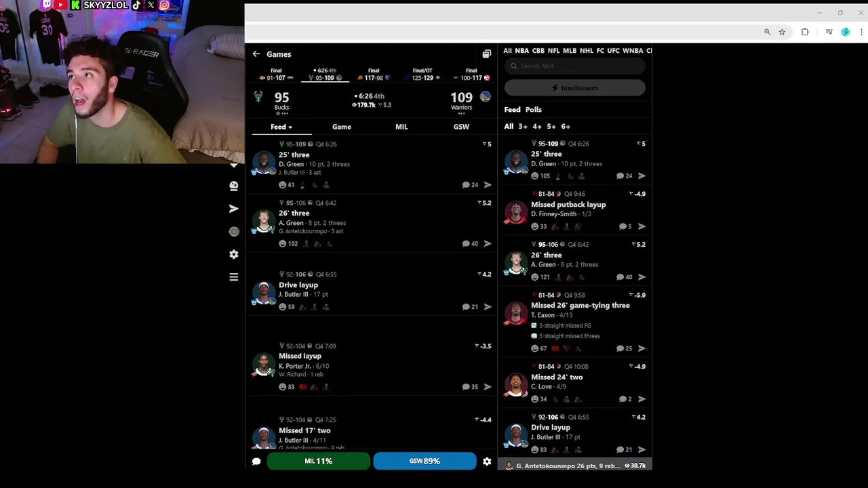Open Chrome extensions puzzle icon
The width and height of the screenshot is (868, 488).
[805, 32]
